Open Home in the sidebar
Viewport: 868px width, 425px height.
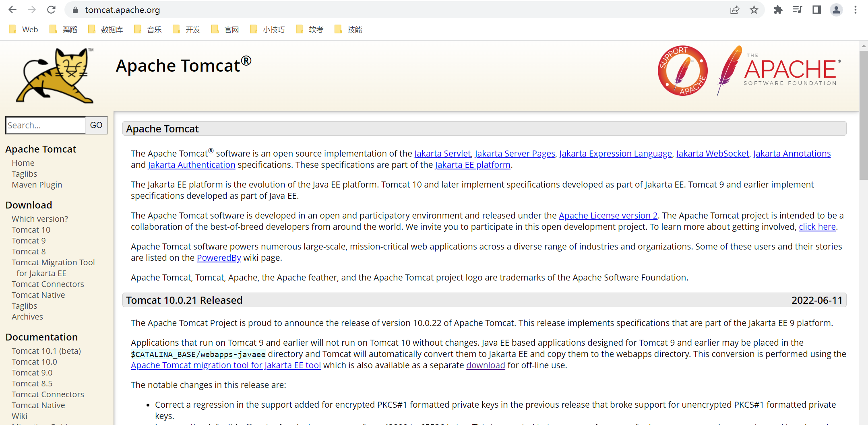coord(23,163)
